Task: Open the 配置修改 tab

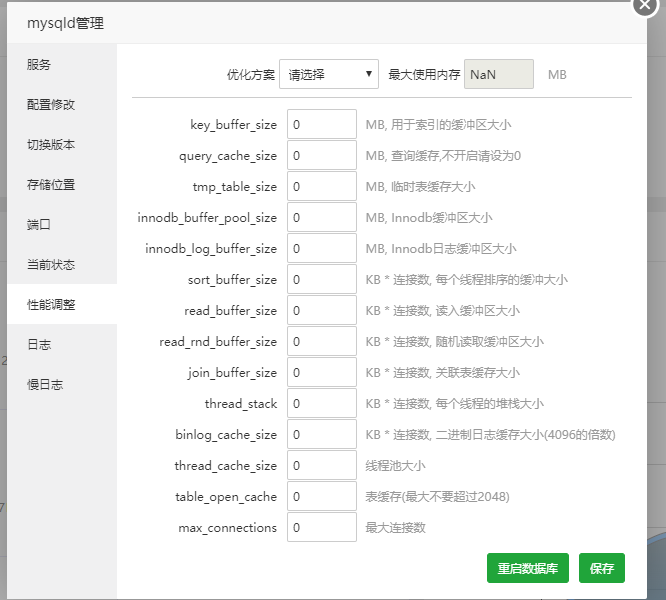Action: click(x=62, y=104)
